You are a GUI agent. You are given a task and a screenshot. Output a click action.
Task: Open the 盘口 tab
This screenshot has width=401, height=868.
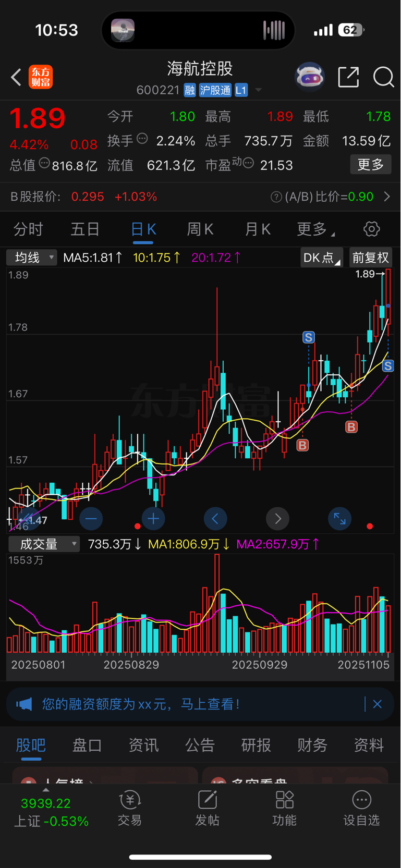[87, 745]
